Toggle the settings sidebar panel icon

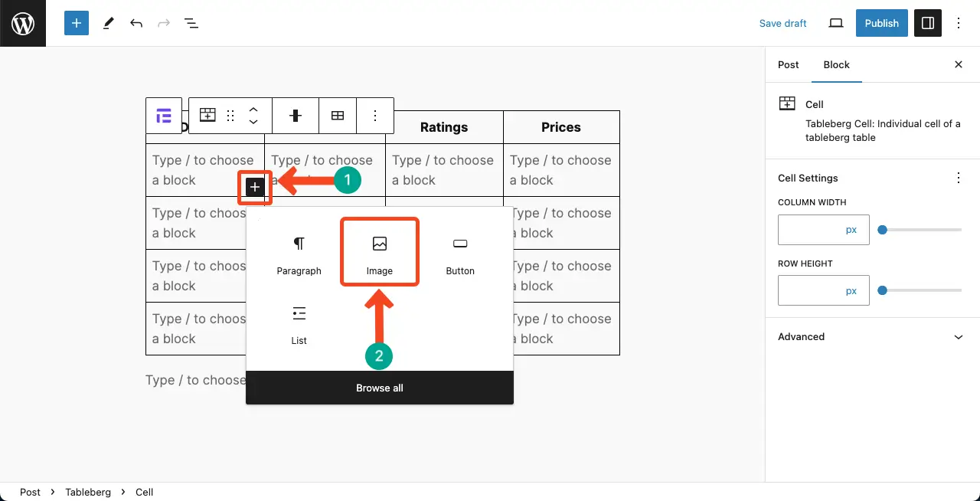coord(928,23)
